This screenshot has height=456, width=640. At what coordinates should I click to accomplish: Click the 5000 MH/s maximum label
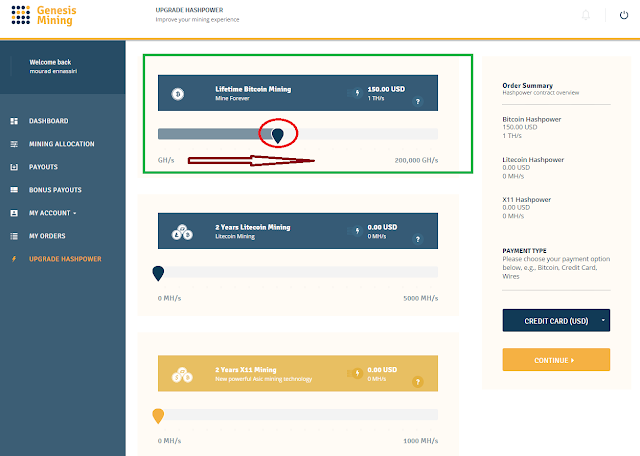click(421, 298)
